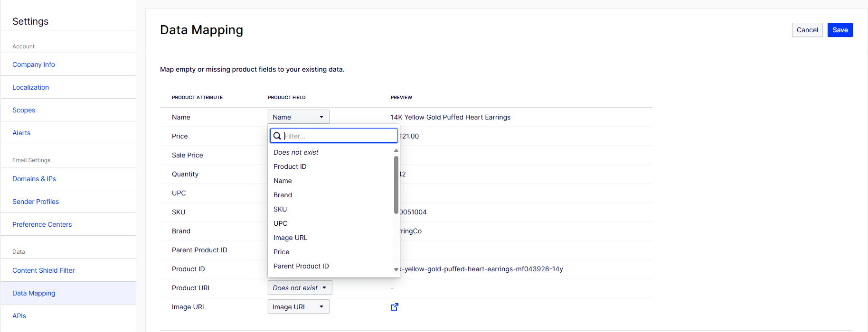Focus the Filter text input field
Viewport: 868px width, 332px height.
(340, 136)
